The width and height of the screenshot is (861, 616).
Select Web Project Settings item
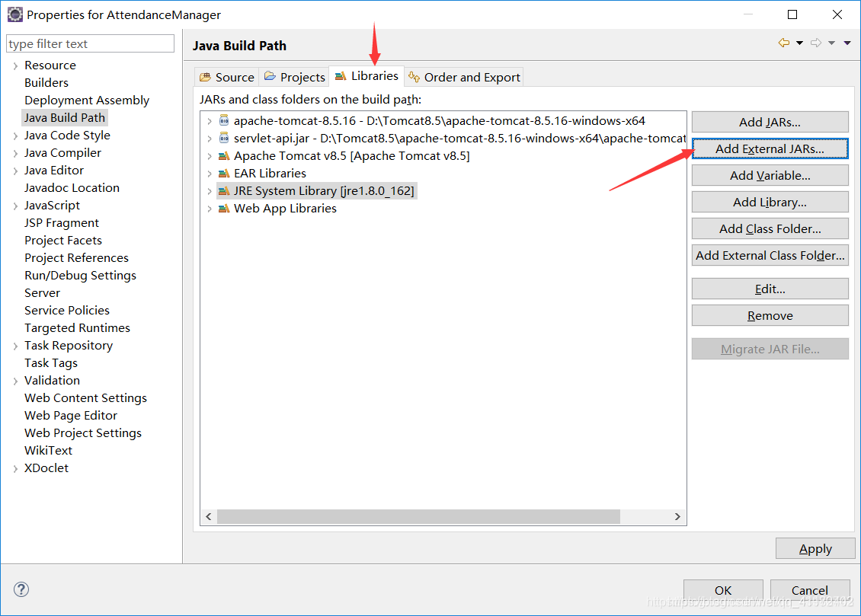point(83,433)
